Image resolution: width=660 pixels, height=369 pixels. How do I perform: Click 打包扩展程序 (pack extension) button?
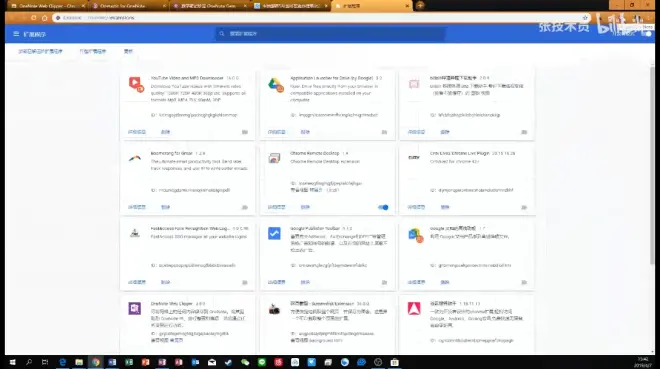(x=93, y=51)
